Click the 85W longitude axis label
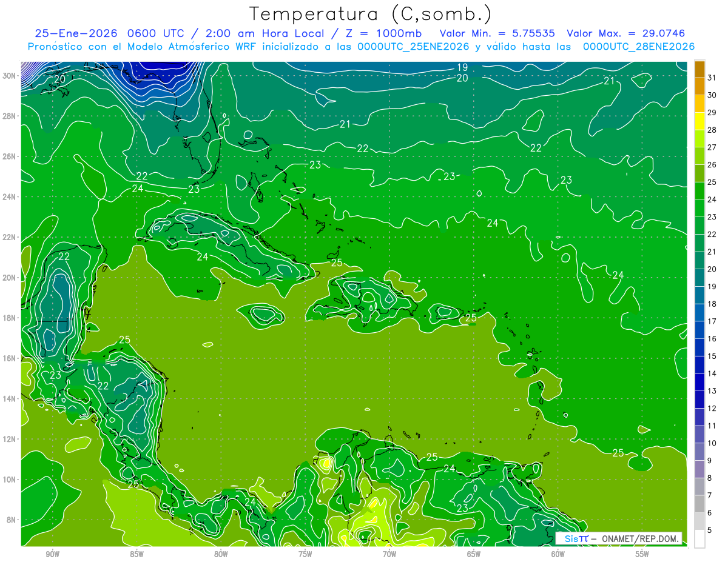728x562 pixels. [136, 554]
